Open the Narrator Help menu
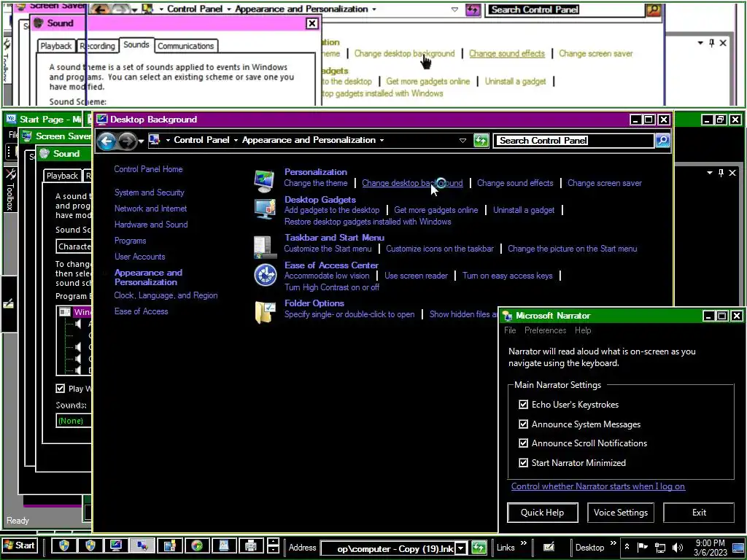The width and height of the screenshot is (747, 560). tap(583, 330)
